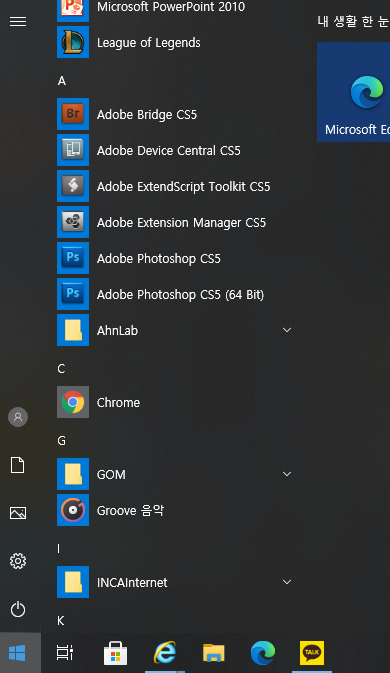This screenshot has width=390, height=673.
Task: Open Microsoft Edge from taskbar
Action: (x=263, y=653)
